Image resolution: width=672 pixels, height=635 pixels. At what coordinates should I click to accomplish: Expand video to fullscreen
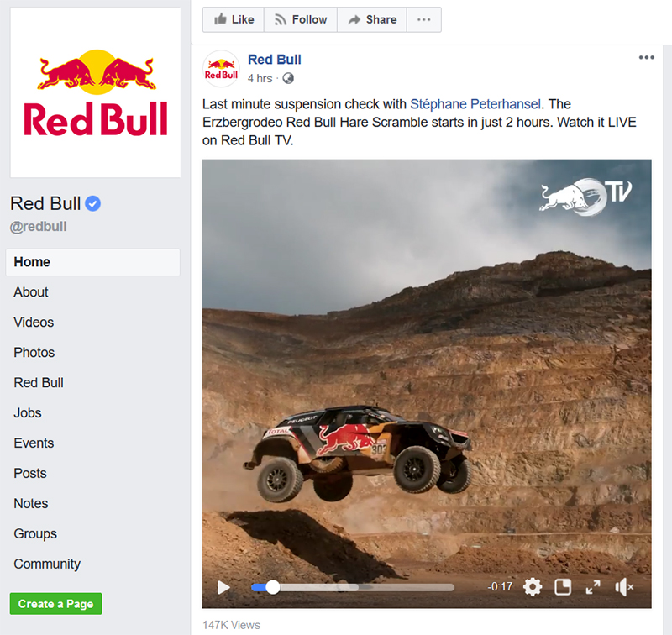click(x=593, y=587)
